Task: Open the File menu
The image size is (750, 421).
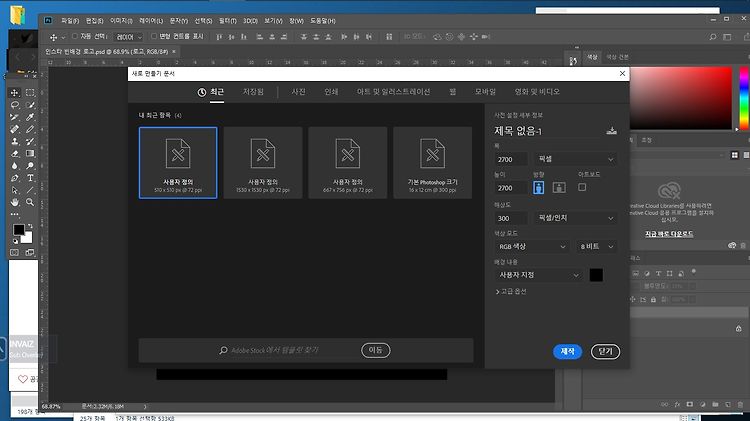Action: 70,21
